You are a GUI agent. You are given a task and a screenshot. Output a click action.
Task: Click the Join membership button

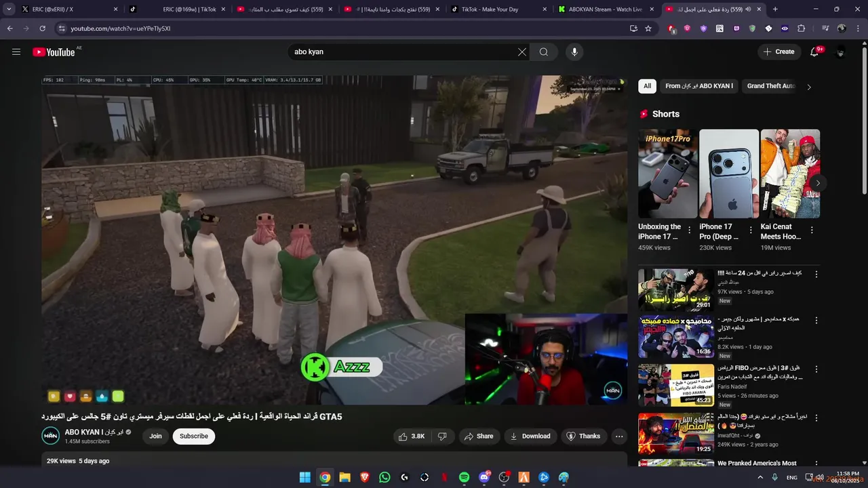[x=155, y=436]
